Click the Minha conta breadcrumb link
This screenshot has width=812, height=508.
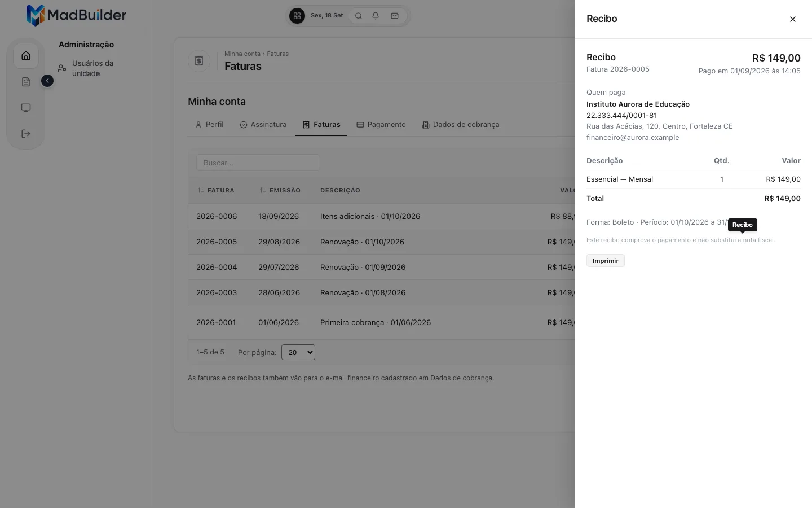(x=242, y=54)
